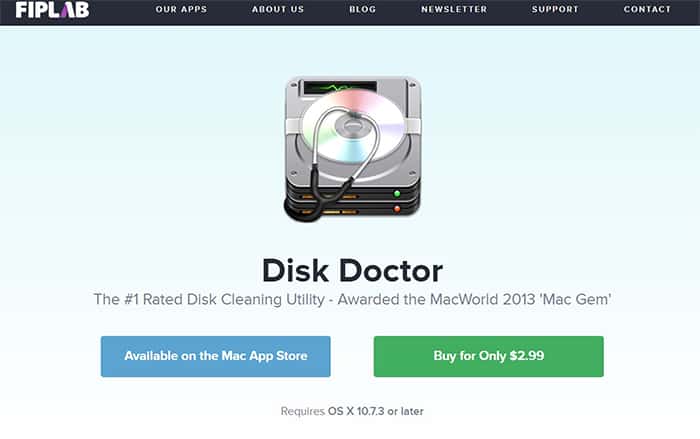This screenshot has width=700, height=439.
Task: Click the stethoscope earpiece on the Disk Doctor icon
Action: tap(354, 115)
